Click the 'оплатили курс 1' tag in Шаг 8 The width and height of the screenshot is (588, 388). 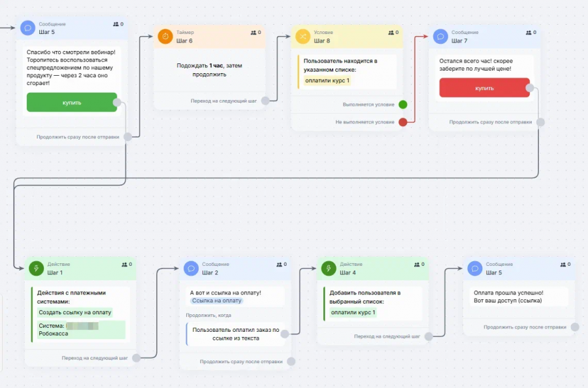327,80
